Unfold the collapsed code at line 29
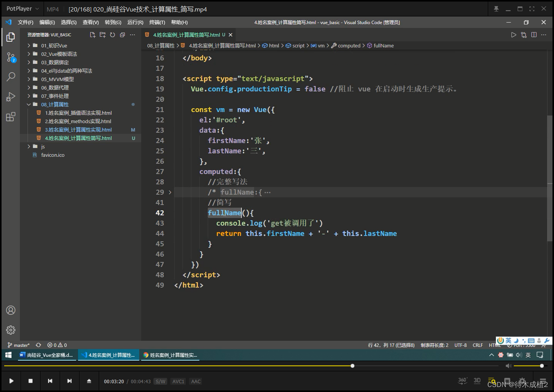This screenshot has height=392, width=554. pyautogui.click(x=170, y=192)
